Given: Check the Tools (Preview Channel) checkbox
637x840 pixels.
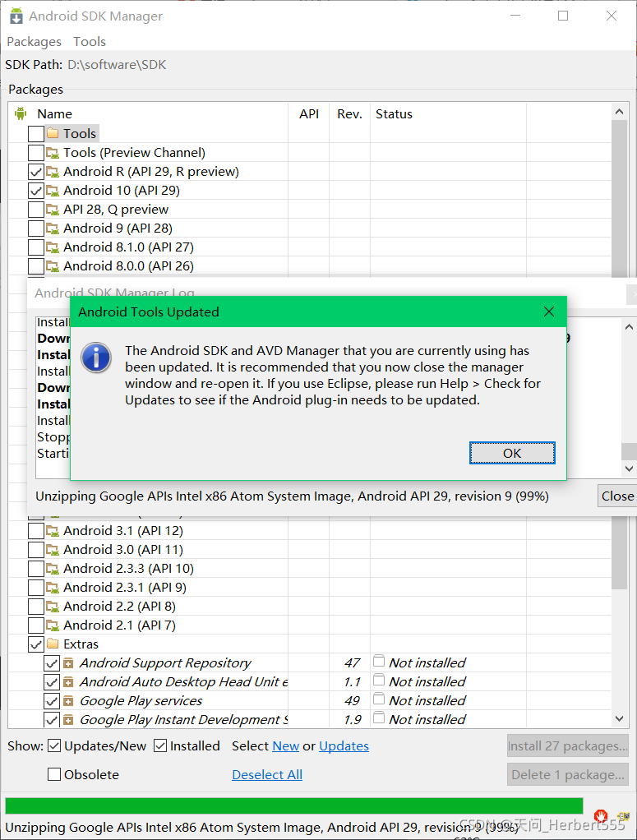Looking at the screenshot, I should coord(36,153).
